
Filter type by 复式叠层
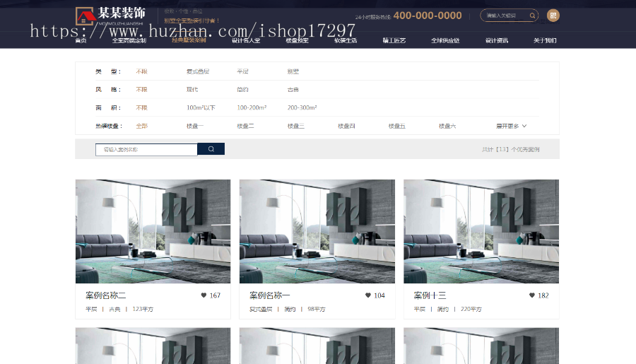coord(198,71)
